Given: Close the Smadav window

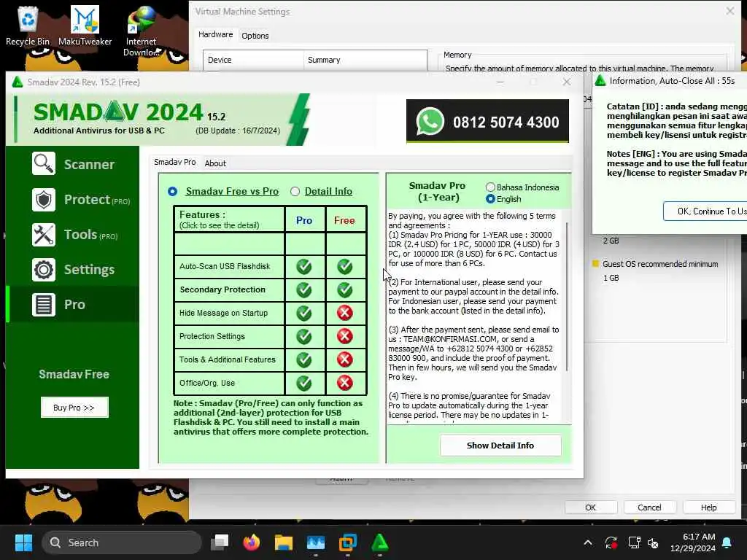Looking at the screenshot, I should point(566,82).
